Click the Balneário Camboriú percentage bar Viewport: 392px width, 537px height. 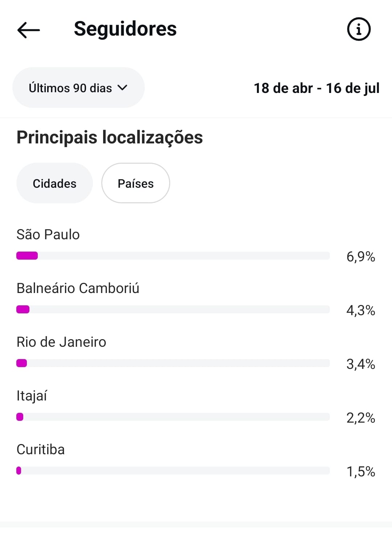tap(173, 309)
